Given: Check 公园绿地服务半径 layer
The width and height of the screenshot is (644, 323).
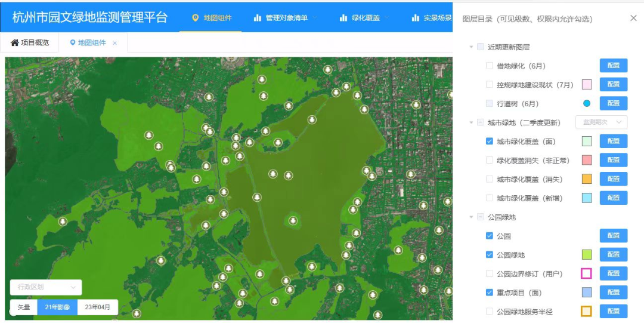Looking at the screenshot, I should [x=490, y=312].
